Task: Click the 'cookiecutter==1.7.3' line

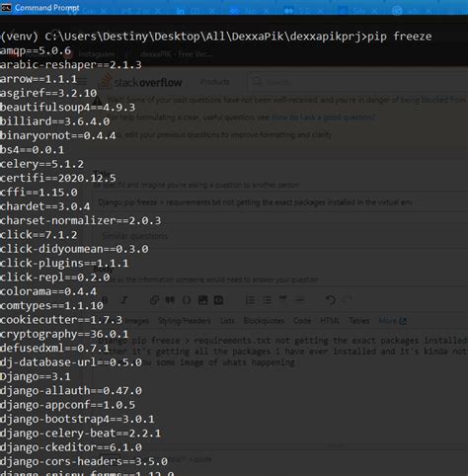Action: (61, 320)
